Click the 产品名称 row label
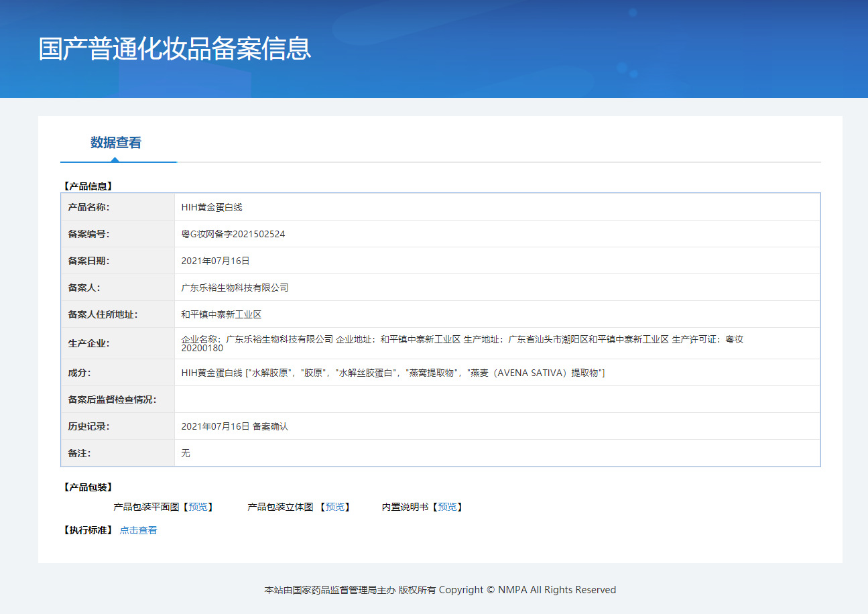Screen dimensions: 868x614 (x=88, y=207)
